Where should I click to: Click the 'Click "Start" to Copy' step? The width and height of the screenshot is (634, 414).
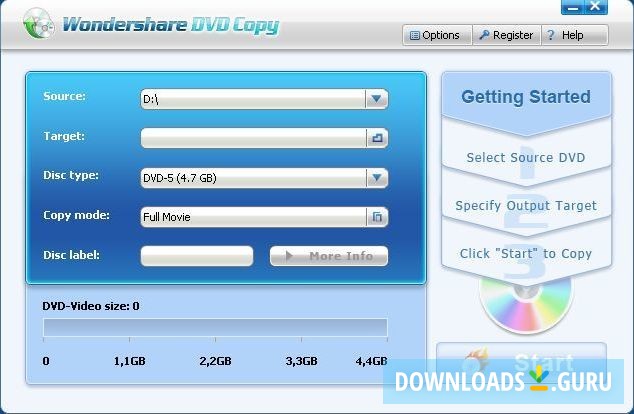pyautogui.click(x=526, y=253)
